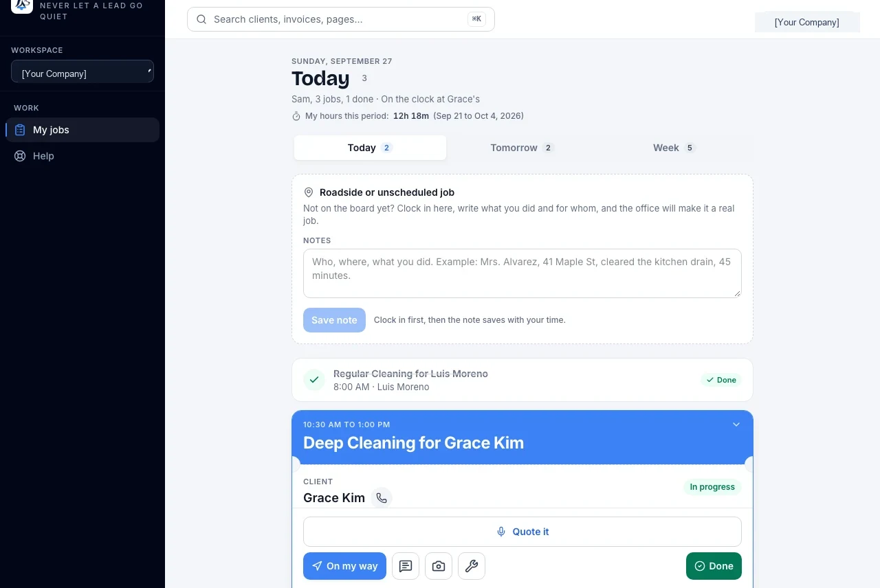This screenshot has height=588, width=880.
Task: Open Help in the sidebar
Action: 82,156
